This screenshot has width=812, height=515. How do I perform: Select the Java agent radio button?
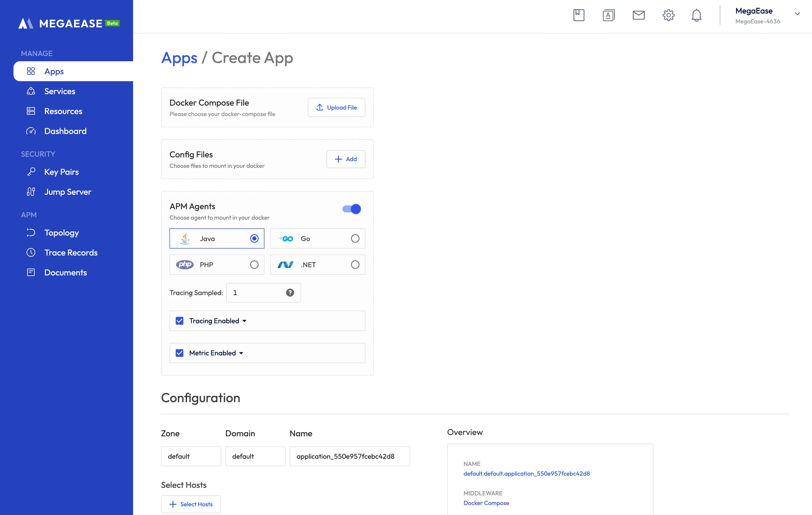tap(254, 238)
